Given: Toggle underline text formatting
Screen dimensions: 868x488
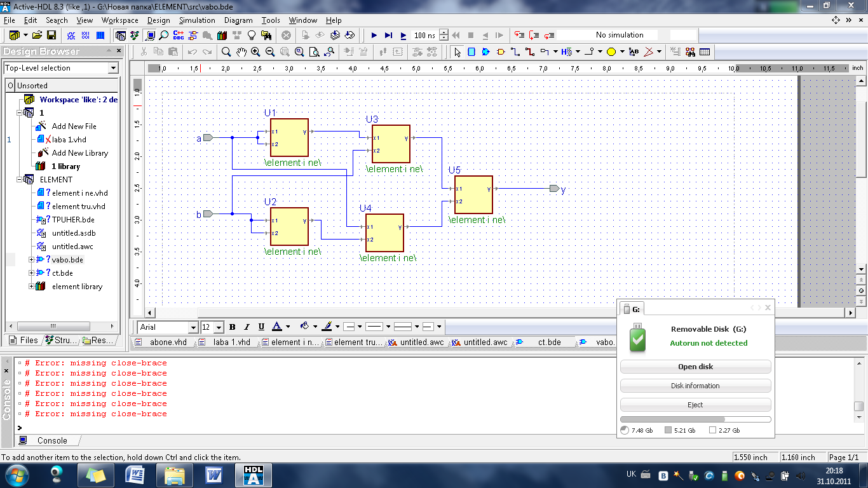Looking at the screenshot, I should 261,327.
